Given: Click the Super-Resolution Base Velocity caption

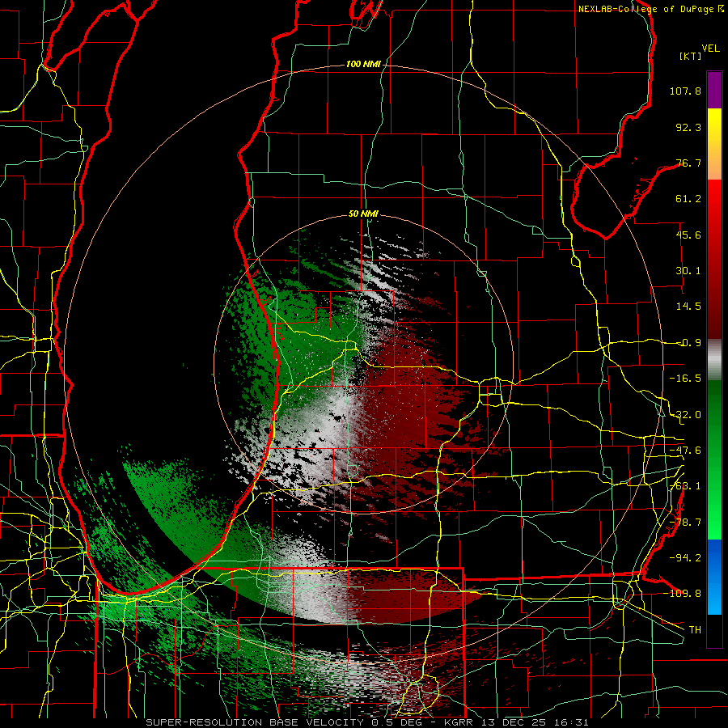Looking at the screenshot, I should point(367,722).
